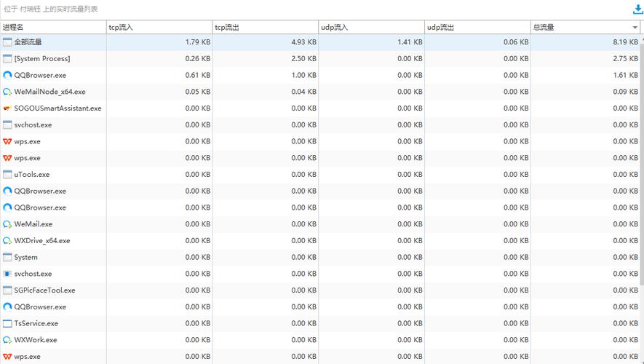This screenshot has height=364, width=644.
Task: Click the WXDrive_x64.exe icon
Action: tap(7, 241)
